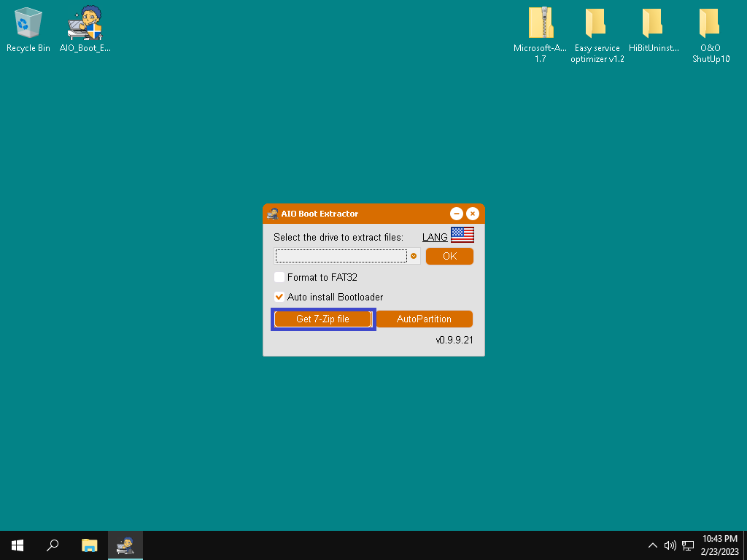Expand the drive selection dropdown arrow
The height and width of the screenshot is (560, 747).
414,256
